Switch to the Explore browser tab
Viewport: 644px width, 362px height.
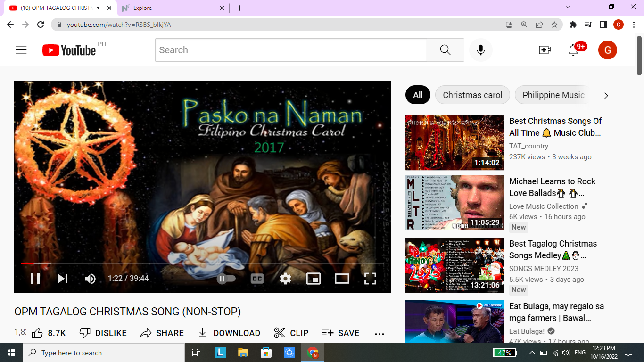[x=173, y=8]
